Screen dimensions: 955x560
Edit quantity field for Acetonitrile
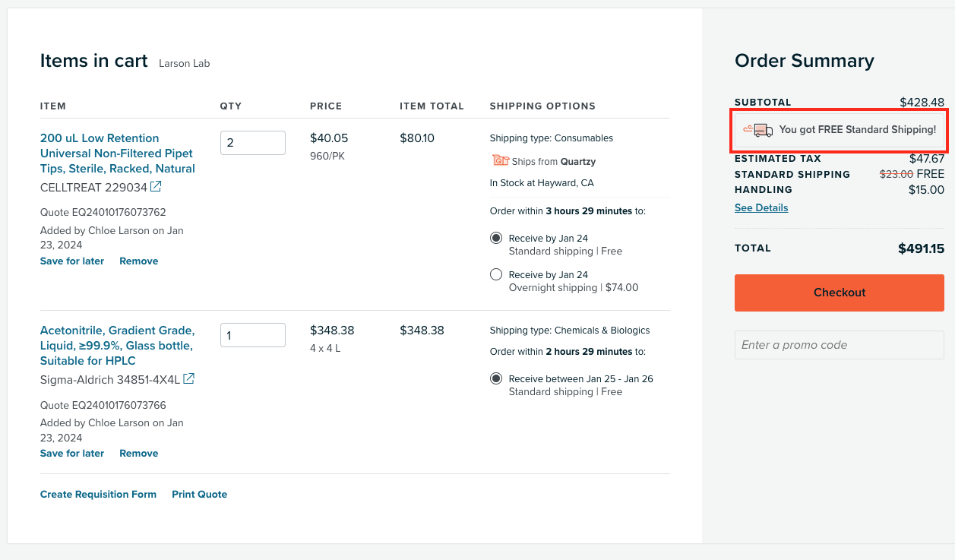point(252,335)
